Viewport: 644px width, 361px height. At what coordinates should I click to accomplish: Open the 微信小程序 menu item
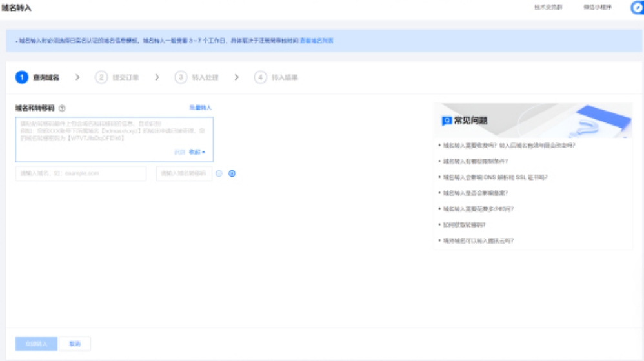598,8
